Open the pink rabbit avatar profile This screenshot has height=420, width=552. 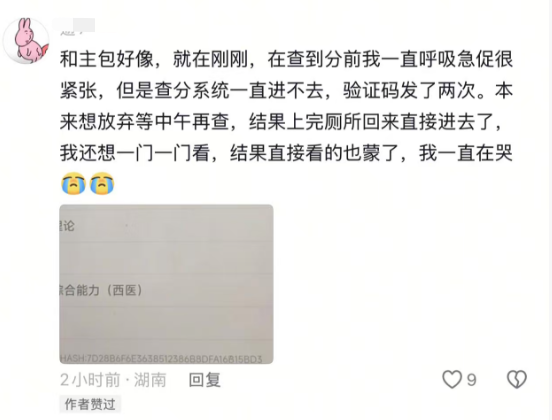pyautogui.click(x=26, y=40)
